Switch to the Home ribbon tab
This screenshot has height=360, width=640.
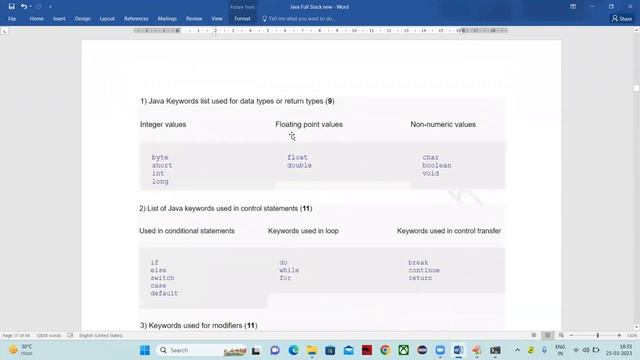[36, 19]
